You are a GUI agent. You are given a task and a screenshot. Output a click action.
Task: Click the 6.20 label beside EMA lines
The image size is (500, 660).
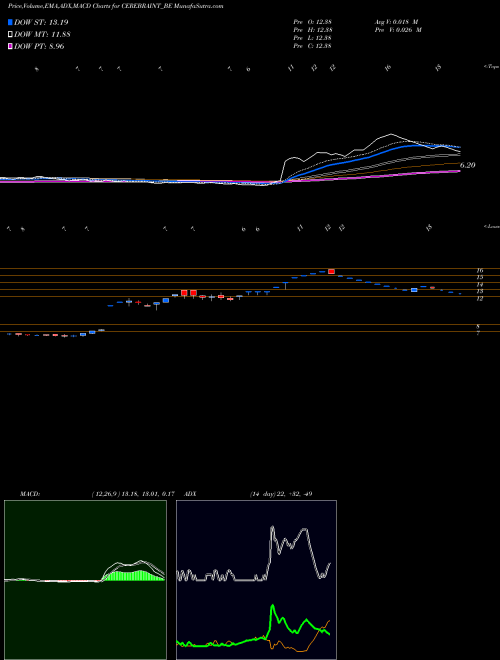pyautogui.click(x=467, y=165)
